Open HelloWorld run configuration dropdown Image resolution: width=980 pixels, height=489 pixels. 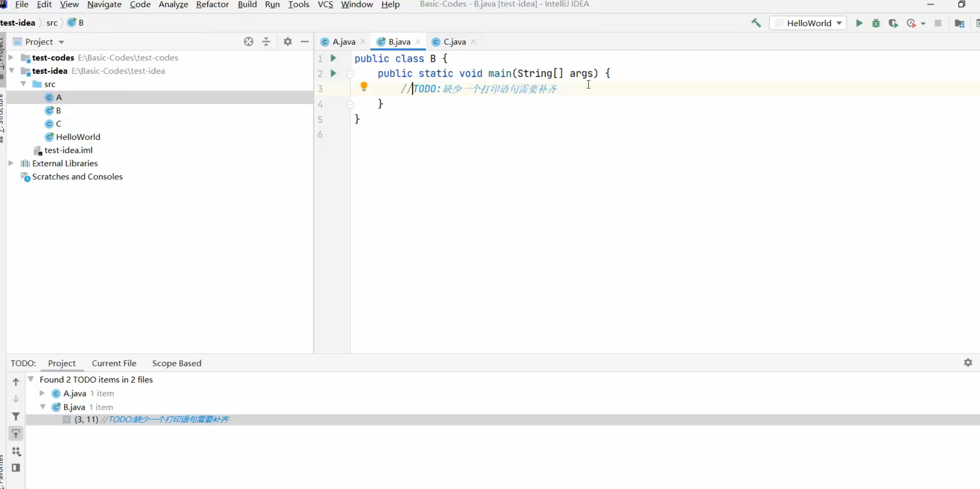coord(839,23)
